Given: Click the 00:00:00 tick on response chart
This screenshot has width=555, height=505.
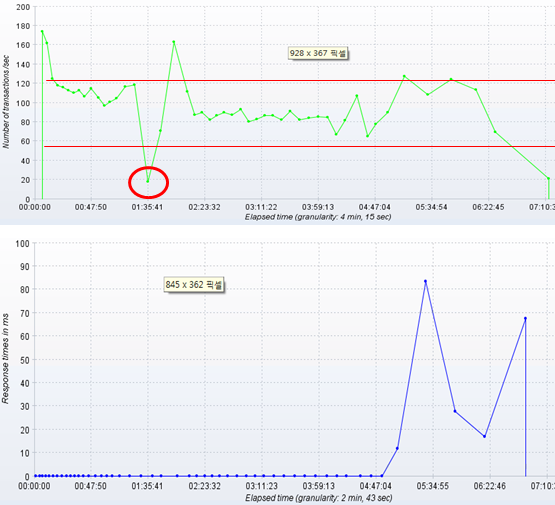Looking at the screenshot, I should (34, 486).
